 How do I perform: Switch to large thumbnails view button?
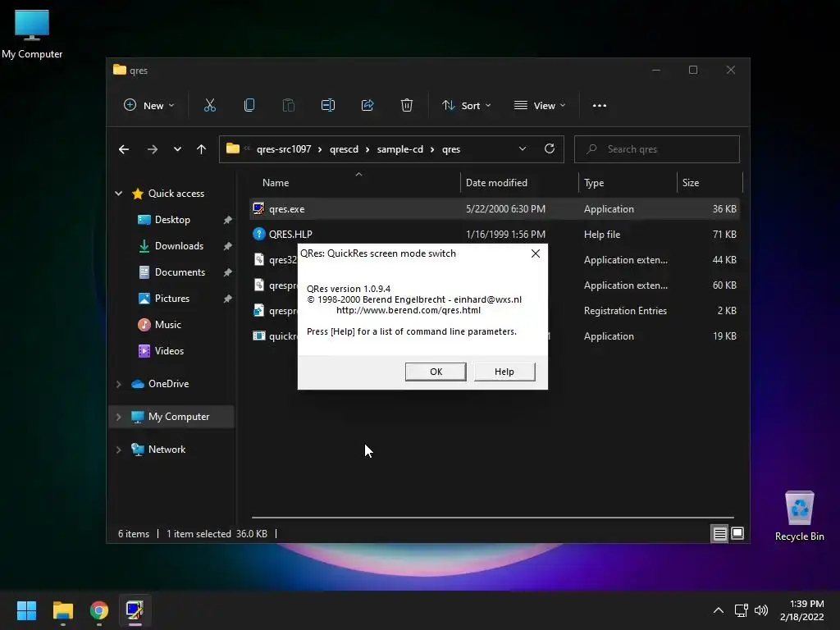point(737,533)
